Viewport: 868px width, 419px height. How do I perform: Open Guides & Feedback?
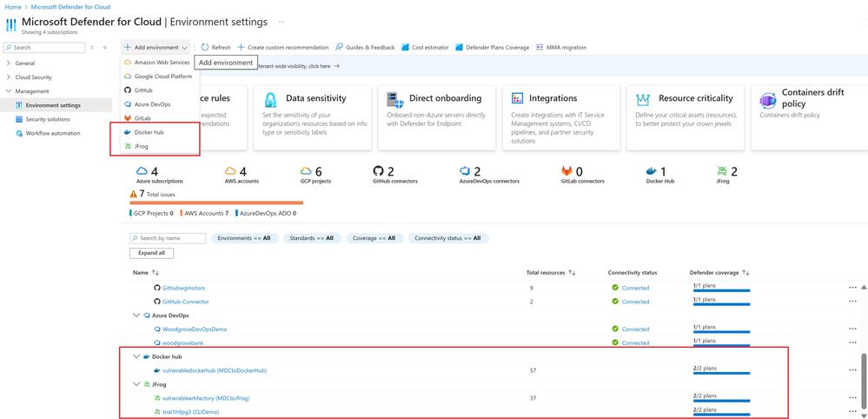[x=365, y=48]
